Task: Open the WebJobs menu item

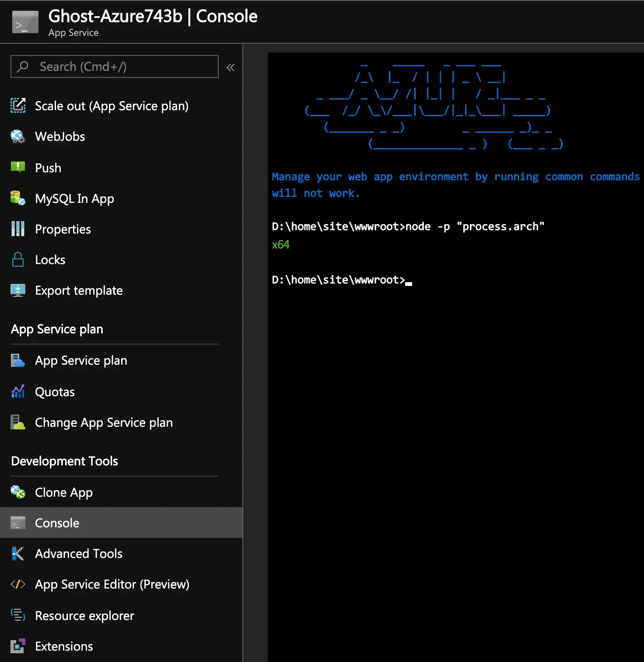Action: (x=121, y=136)
